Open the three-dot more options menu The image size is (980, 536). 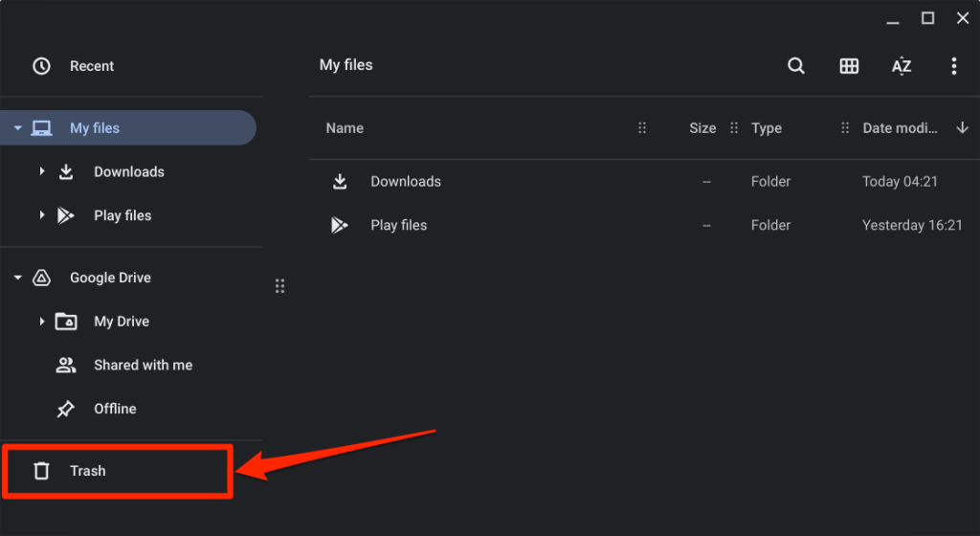953,66
